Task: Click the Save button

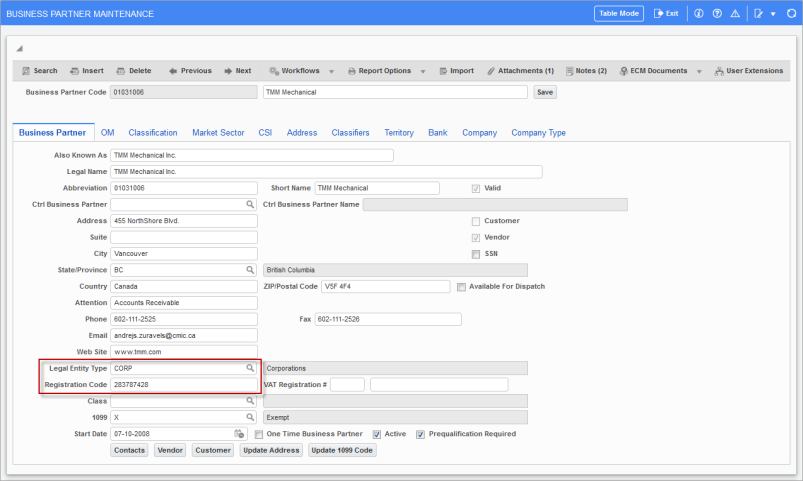Action: [x=545, y=92]
